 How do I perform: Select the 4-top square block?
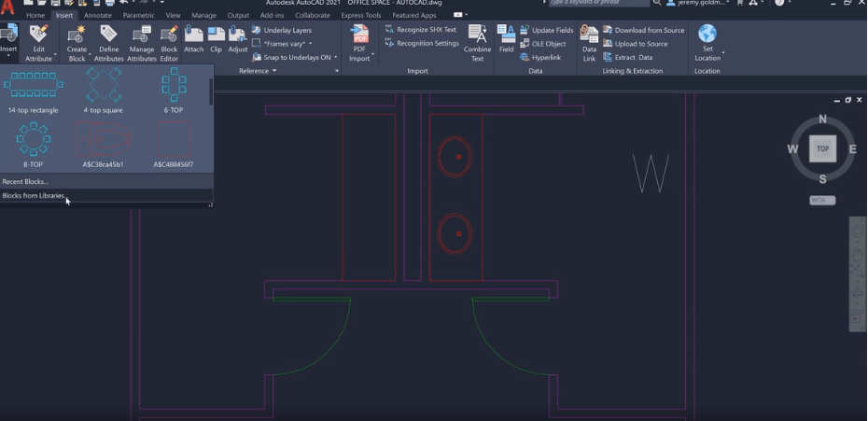click(104, 91)
